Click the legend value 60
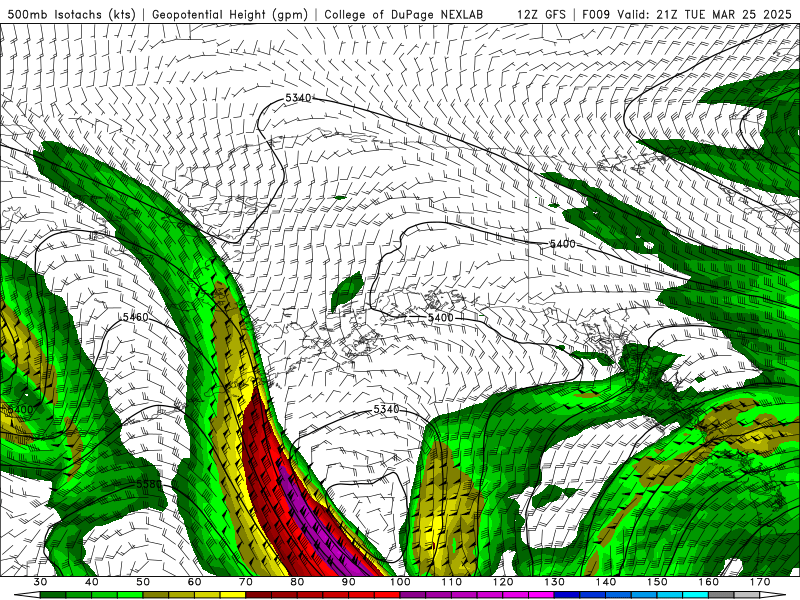The width and height of the screenshot is (800, 600). click(194, 582)
